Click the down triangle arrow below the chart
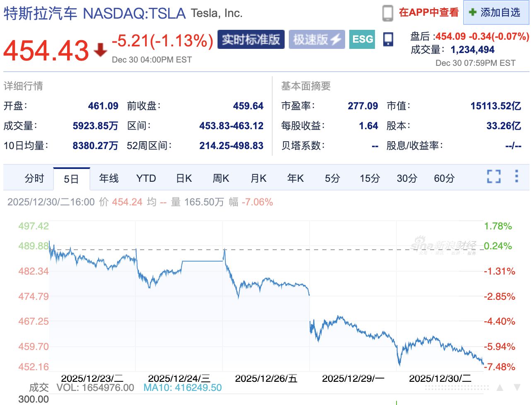The height and width of the screenshot is (405, 532). (517, 388)
